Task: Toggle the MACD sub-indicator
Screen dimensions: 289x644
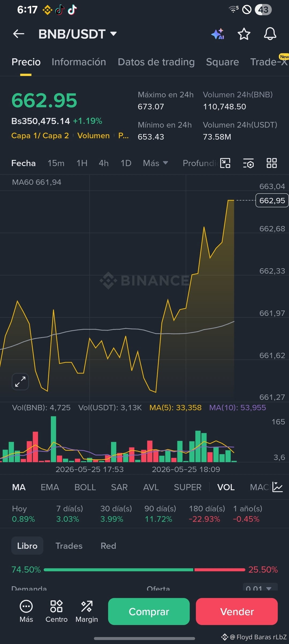Action: click(x=260, y=487)
